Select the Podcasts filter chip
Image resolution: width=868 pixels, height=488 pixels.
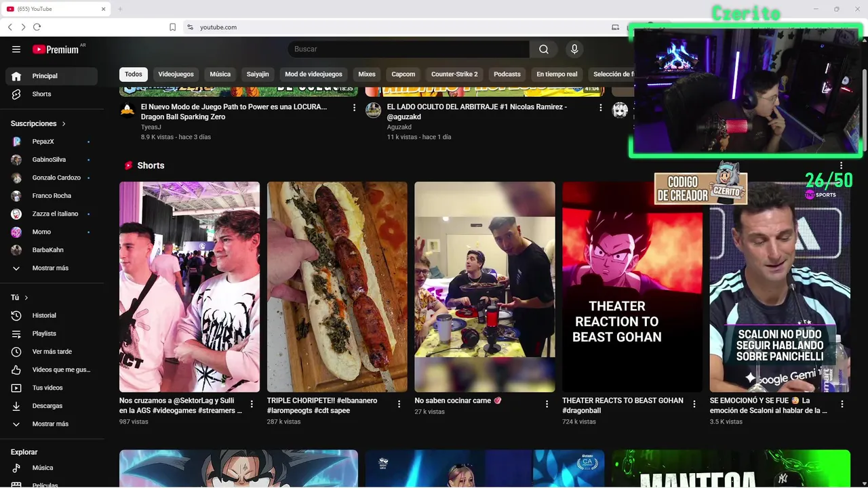[x=507, y=75]
